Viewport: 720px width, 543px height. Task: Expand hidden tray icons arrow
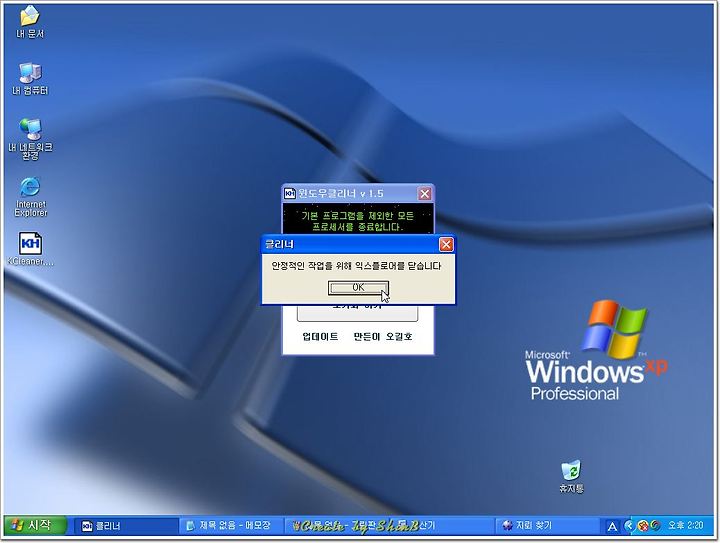(629, 526)
